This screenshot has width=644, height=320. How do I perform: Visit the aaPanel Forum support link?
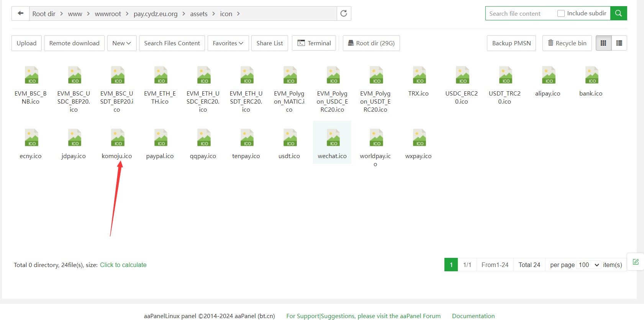tap(363, 316)
